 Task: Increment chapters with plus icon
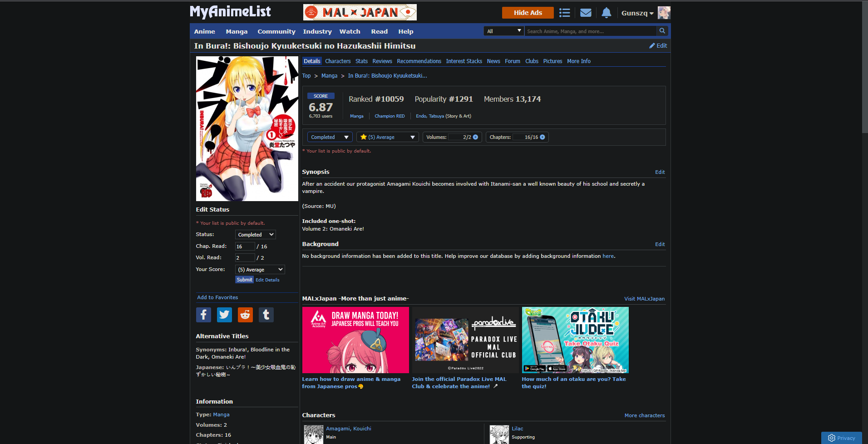point(542,137)
